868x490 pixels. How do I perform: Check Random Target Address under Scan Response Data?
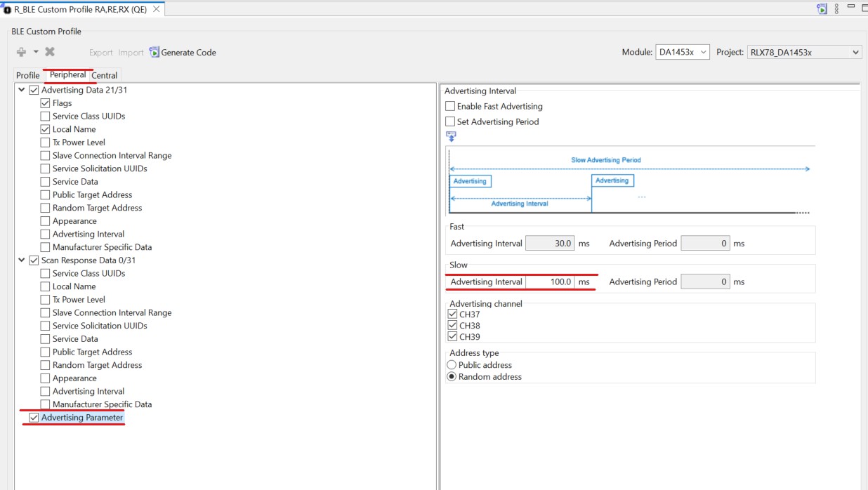(45, 365)
